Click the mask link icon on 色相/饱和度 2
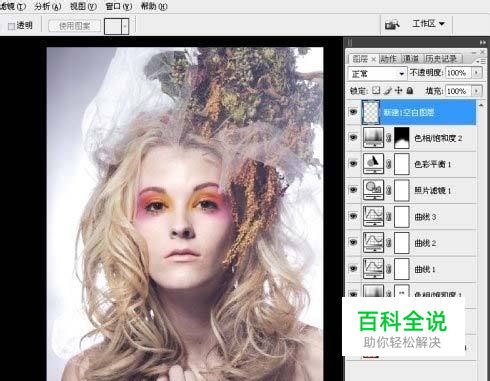 (389, 138)
